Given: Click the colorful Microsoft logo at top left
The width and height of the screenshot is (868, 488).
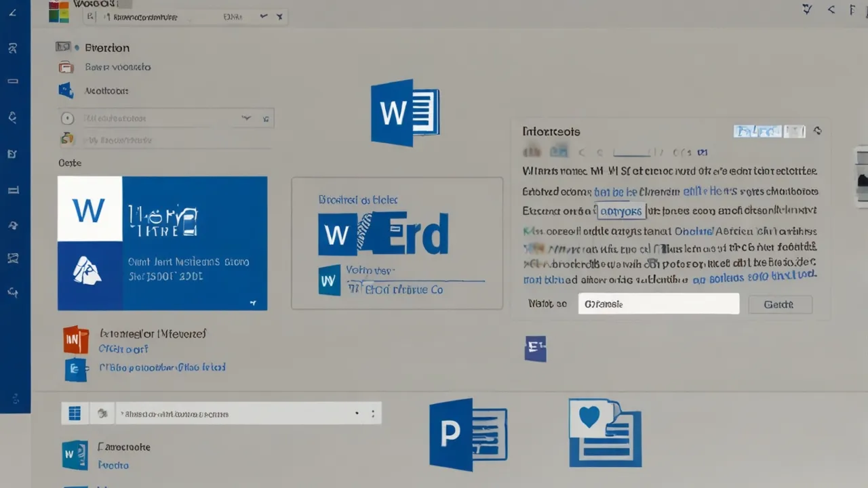Looking at the screenshot, I should [59, 12].
